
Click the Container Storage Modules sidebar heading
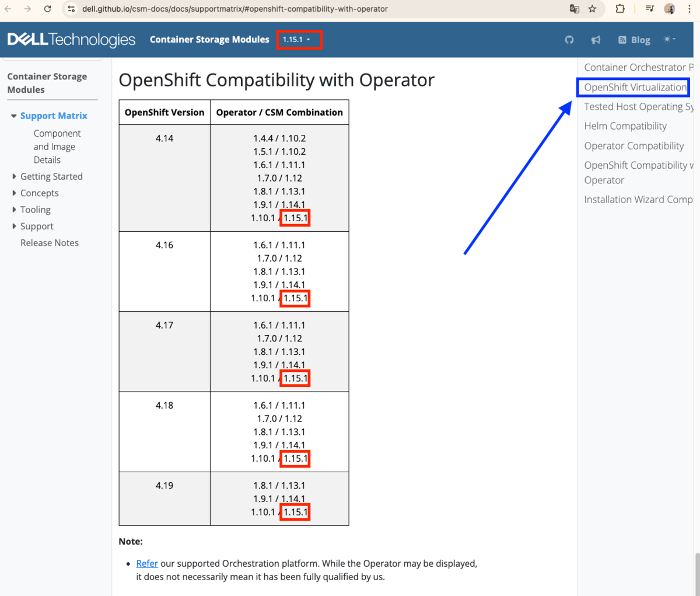click(47, 83)
